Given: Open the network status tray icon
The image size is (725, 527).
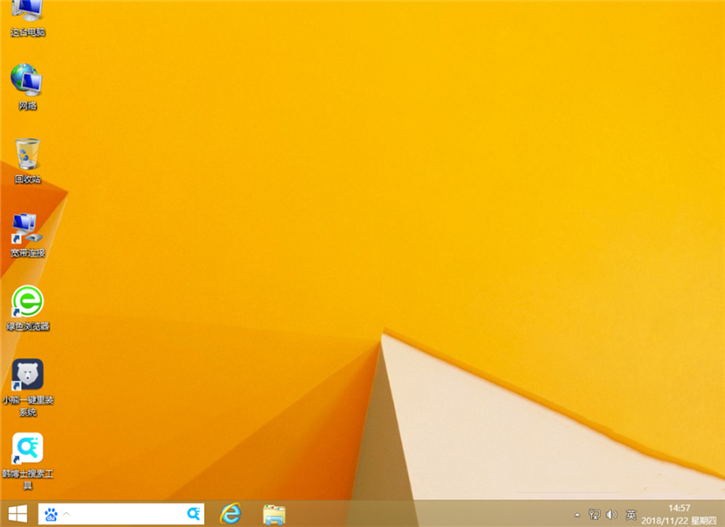Looking at the screenshot, I should click(594, 514).
